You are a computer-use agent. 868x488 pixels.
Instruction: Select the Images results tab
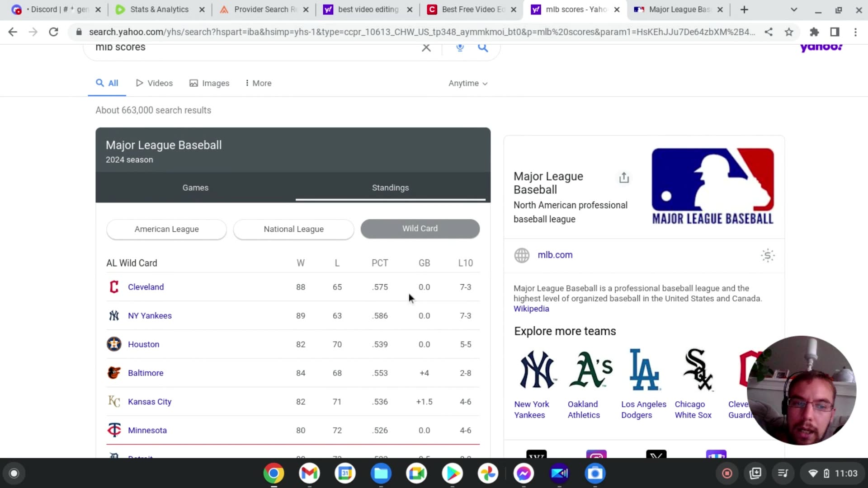pos(209,84)
